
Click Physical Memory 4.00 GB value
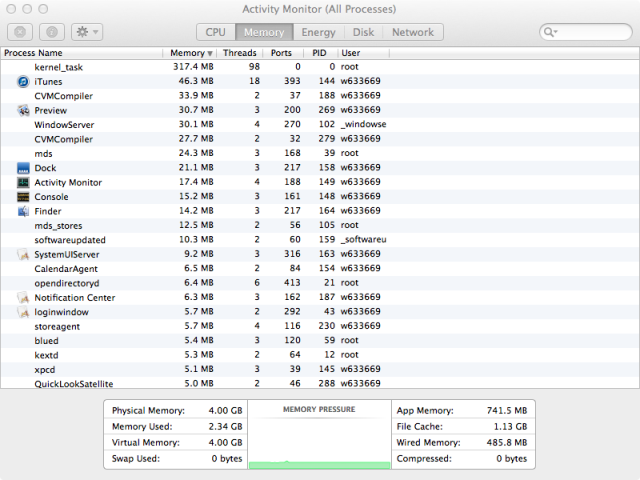point(225,410)
